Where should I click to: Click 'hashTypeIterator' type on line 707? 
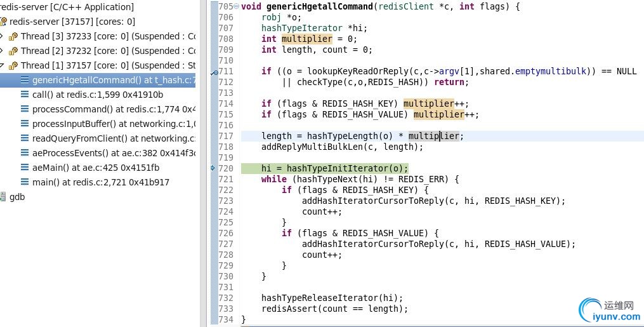302,28
